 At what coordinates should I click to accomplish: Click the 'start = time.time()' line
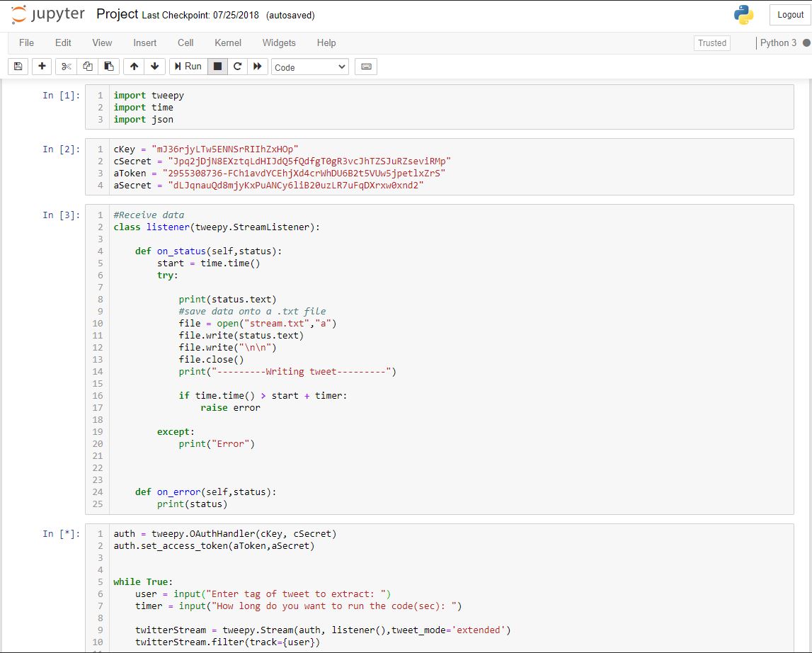(209, 263)
